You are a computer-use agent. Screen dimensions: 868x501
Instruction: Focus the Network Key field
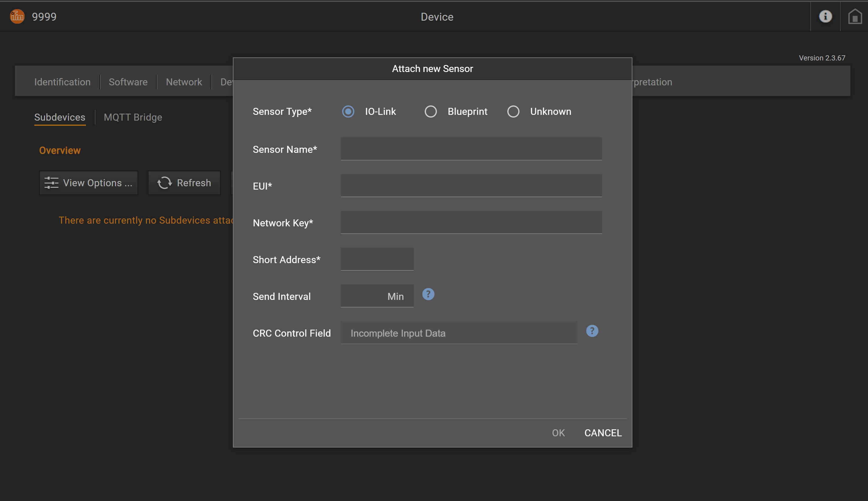coord(471,223)
